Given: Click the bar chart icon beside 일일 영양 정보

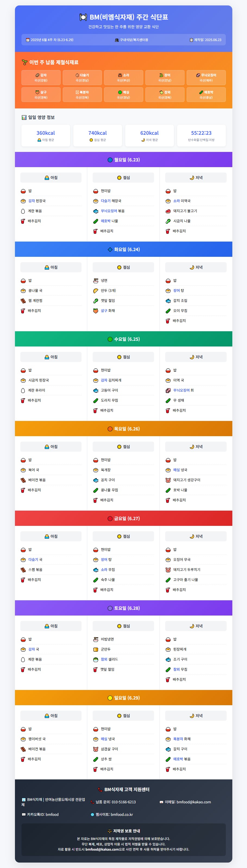Looking at the screenshot, I should [x=24, y=118].
